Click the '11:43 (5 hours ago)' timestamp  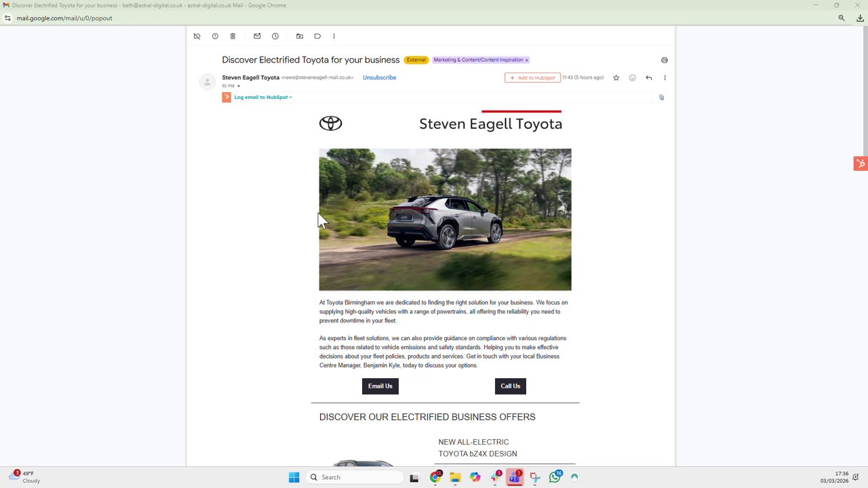583,78
